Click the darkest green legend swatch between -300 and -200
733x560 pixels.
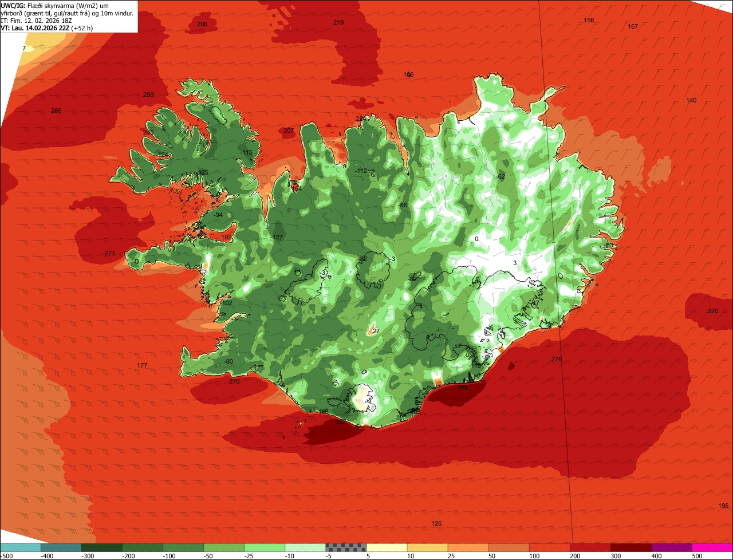click(x=102, y=547)
